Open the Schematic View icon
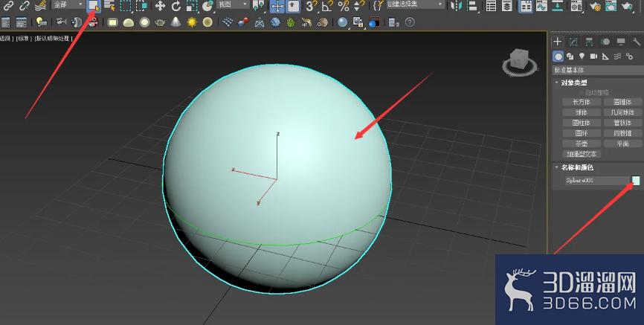 [x=557, y=6]
